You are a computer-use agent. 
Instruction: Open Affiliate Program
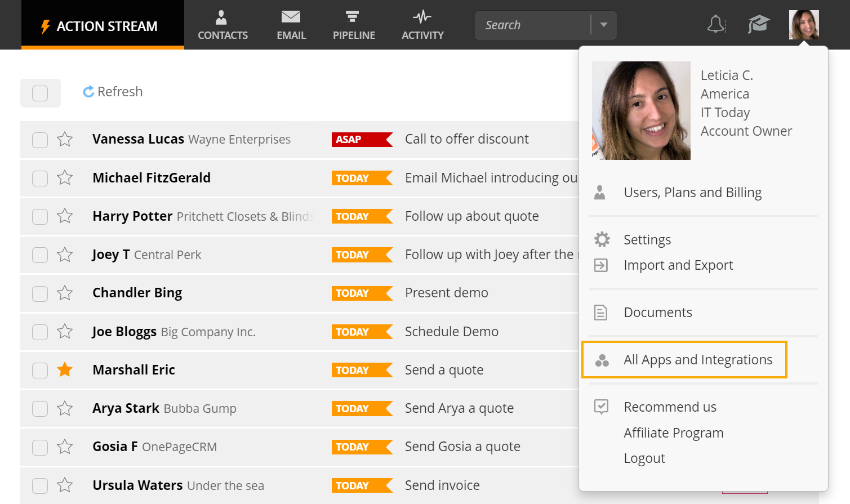tap(674, 433)
